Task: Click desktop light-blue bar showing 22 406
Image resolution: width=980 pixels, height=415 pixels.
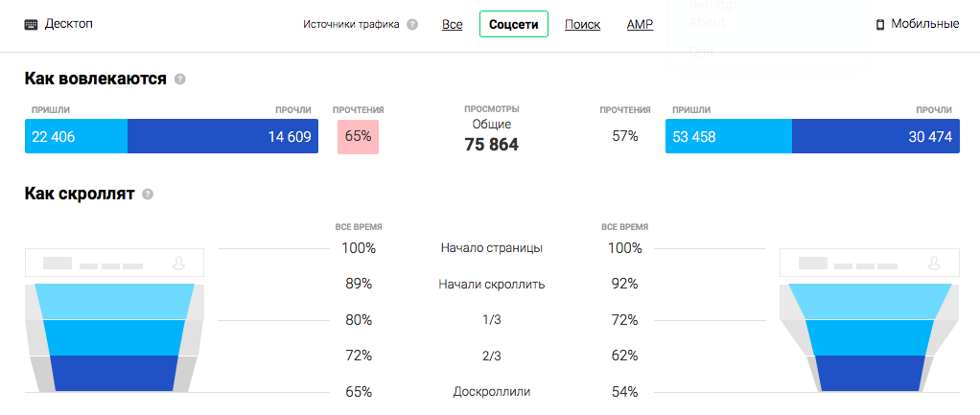Action: 76,137
